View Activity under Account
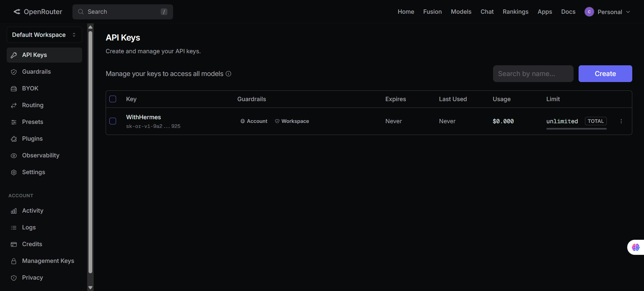Screen dimensions: 644x291 point(44,211)
